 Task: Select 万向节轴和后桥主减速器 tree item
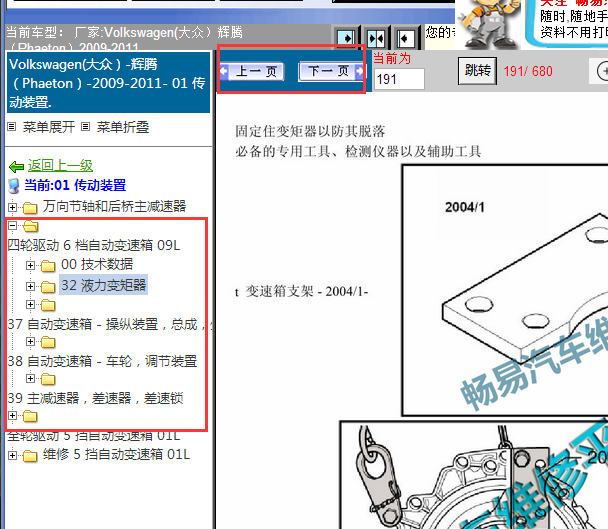(114, 206)
